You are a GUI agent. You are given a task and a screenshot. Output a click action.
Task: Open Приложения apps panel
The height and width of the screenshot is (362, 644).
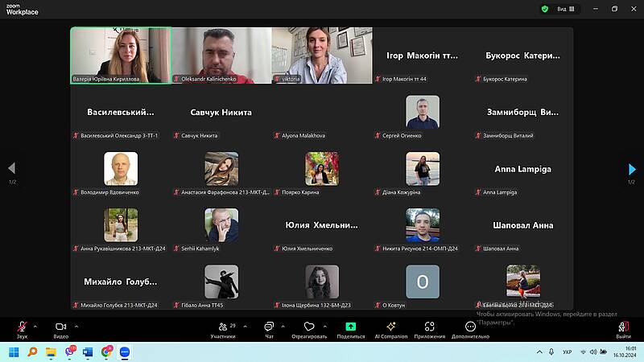coord(430,330)
